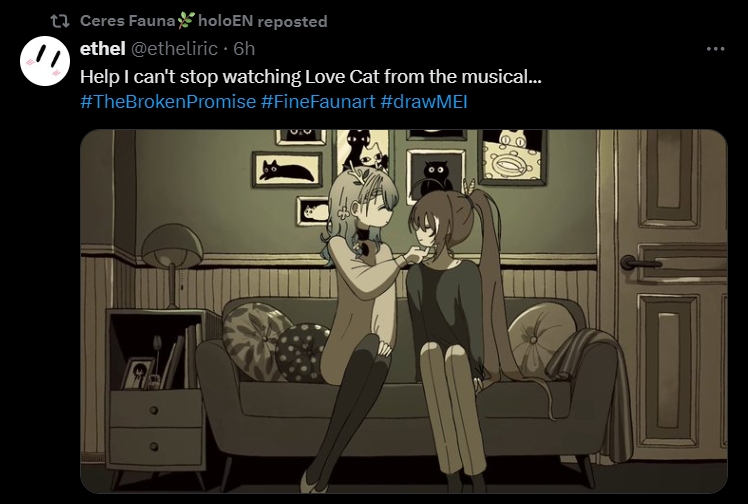Click the display name ethel
This screenshot has width=748, height=504.
click(x=103, y=49)
